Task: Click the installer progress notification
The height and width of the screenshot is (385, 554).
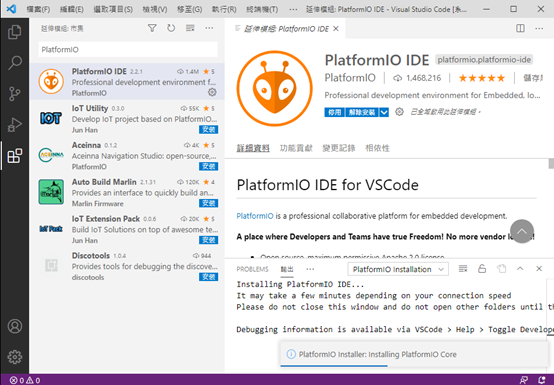Action: pyautogui.click(x=414, y=354)
